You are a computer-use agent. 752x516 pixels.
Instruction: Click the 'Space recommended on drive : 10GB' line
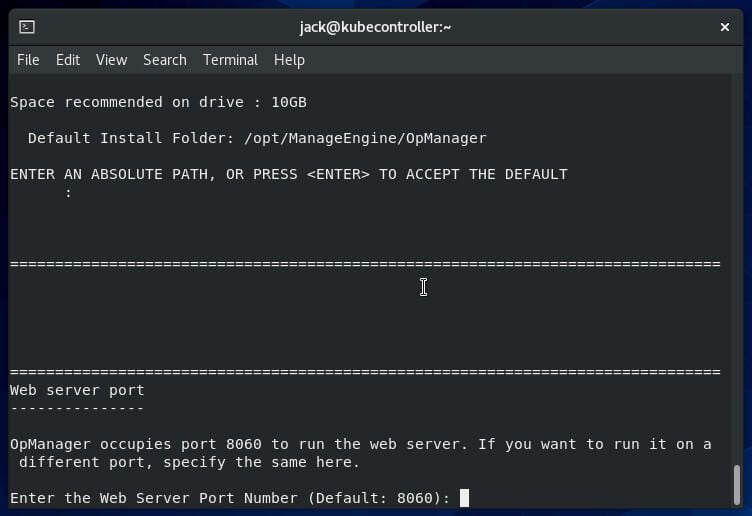(158, 102)
